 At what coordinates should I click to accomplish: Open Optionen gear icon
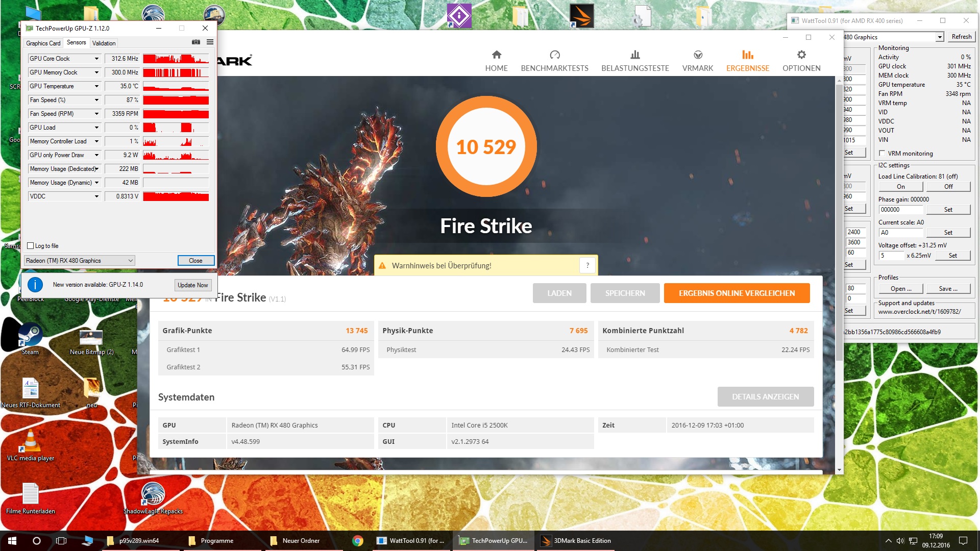point(801,55)
